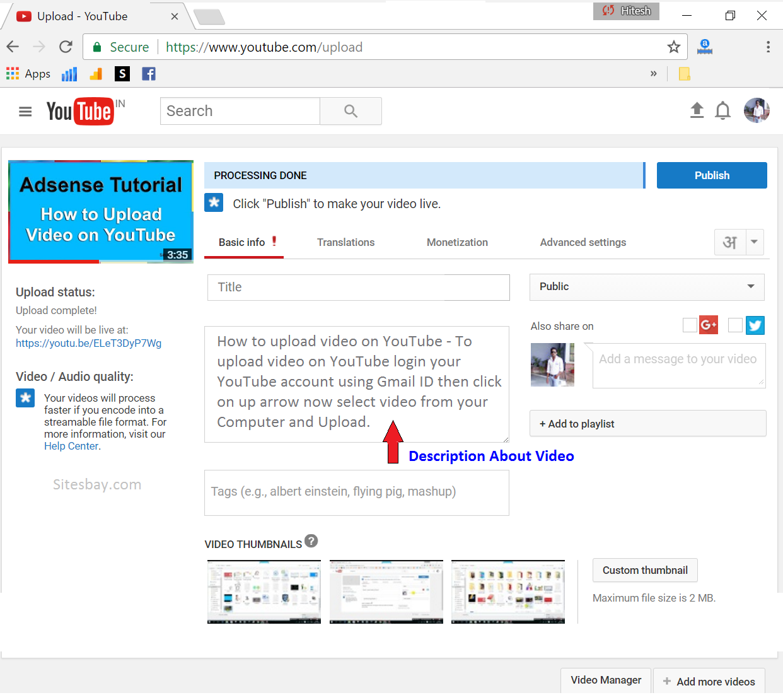Click the Custom thumbnail button
783x700 pixels.
(645, 570)
